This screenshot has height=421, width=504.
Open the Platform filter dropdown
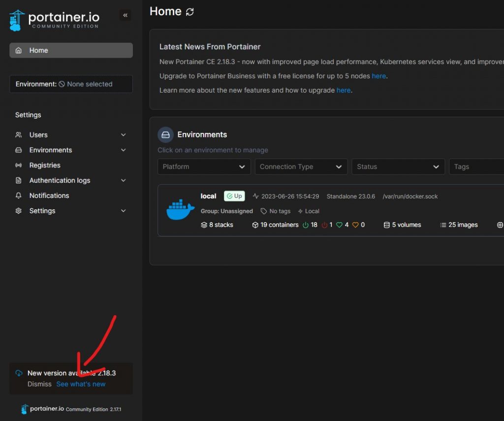coord(204,167)
